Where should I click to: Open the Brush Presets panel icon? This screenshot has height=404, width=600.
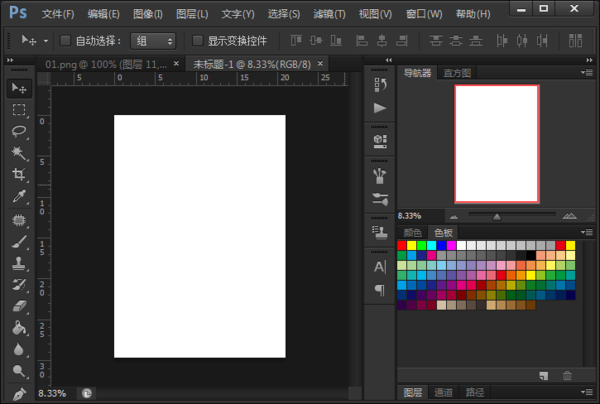(380, 199)
